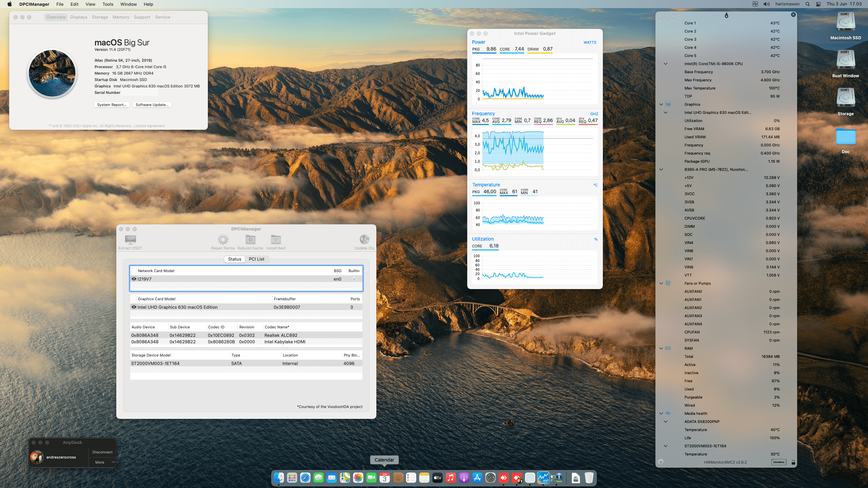The height and width of the screenshot is (488, 868).
Task: Click the eye icon beside Intel UHD Graphics 630
Action: (134, 307)
